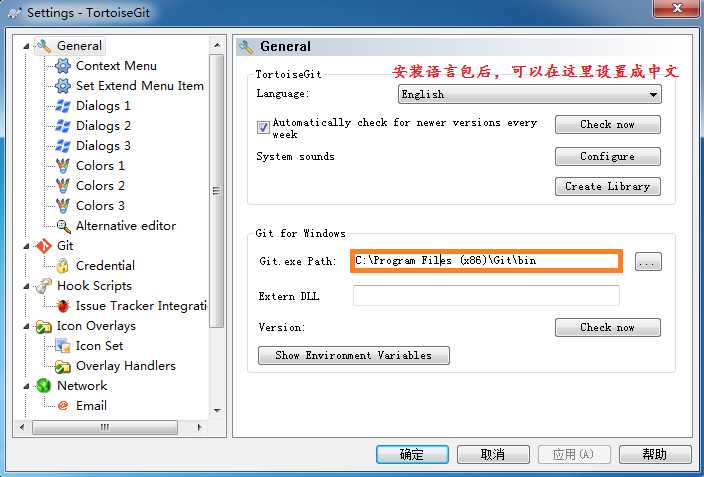Click the red Git diamond icon
Screen dimensions: 704x477
pos(44,246)
